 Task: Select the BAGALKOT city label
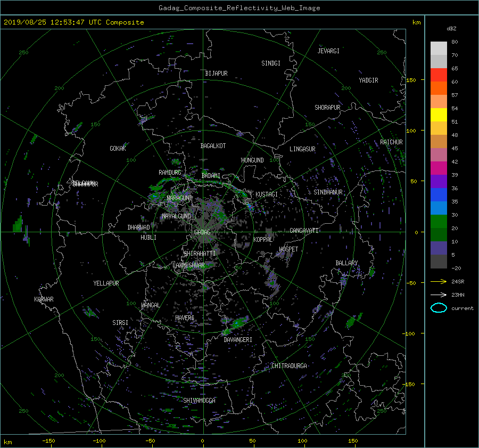coord(213,146)
